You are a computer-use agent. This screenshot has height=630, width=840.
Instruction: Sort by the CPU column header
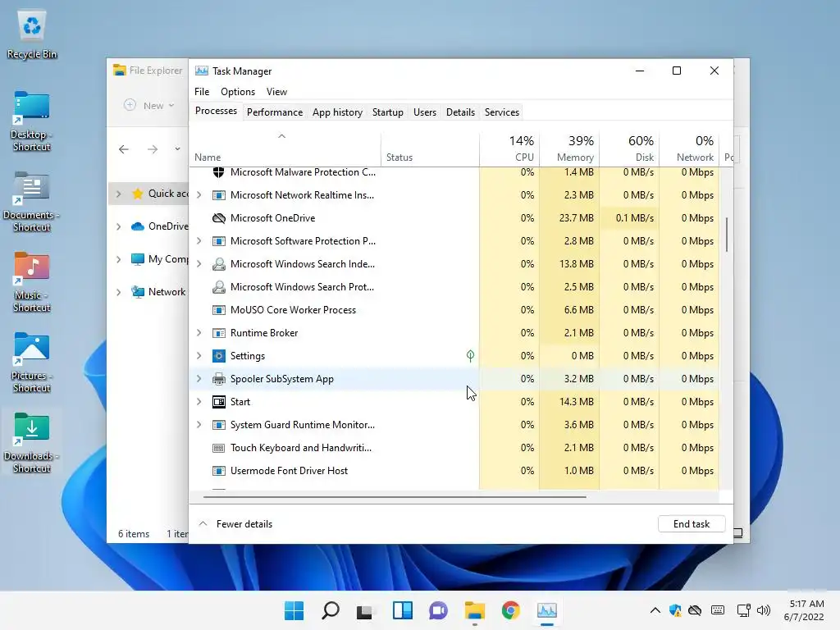tap(509, 148)
